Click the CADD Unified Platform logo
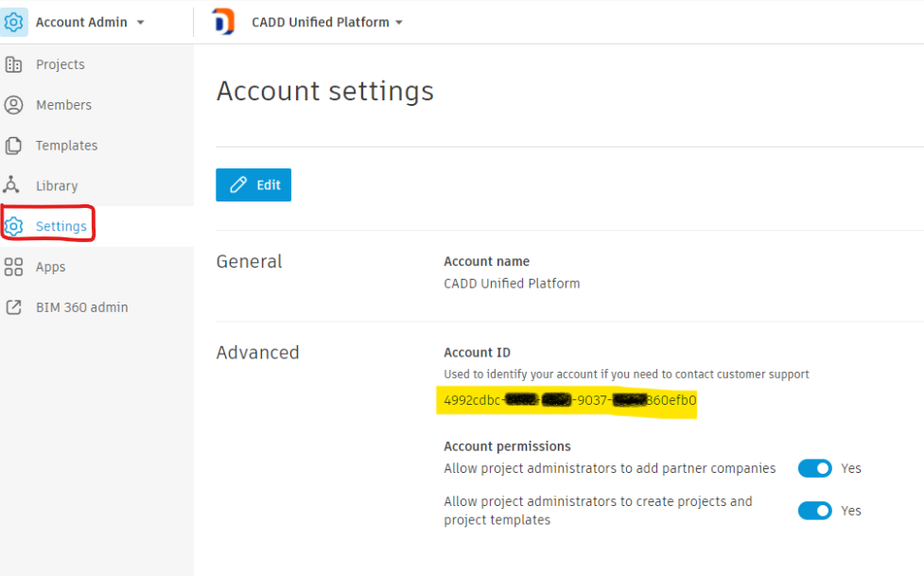924x576 pixels. coord(223,22)
